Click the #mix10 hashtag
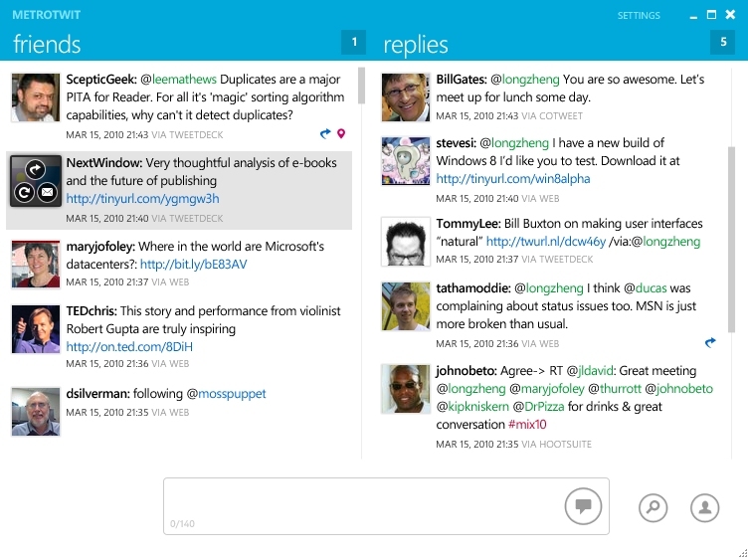The height and width of the screenshot is (560, 748). [x=527, y=425]
